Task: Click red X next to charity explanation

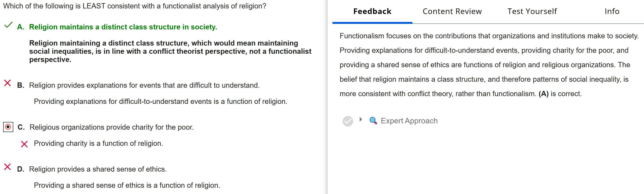Action: 24,144
